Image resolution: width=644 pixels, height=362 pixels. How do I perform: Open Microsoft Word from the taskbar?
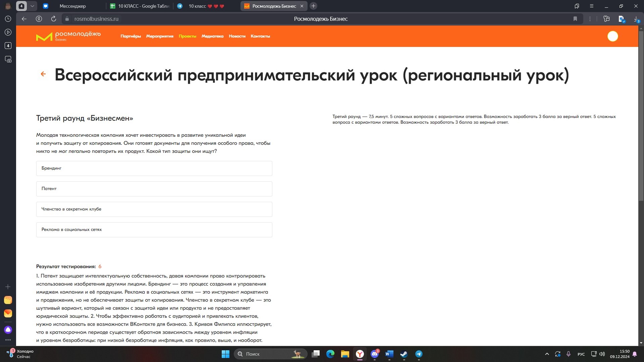tap(389, 354)
